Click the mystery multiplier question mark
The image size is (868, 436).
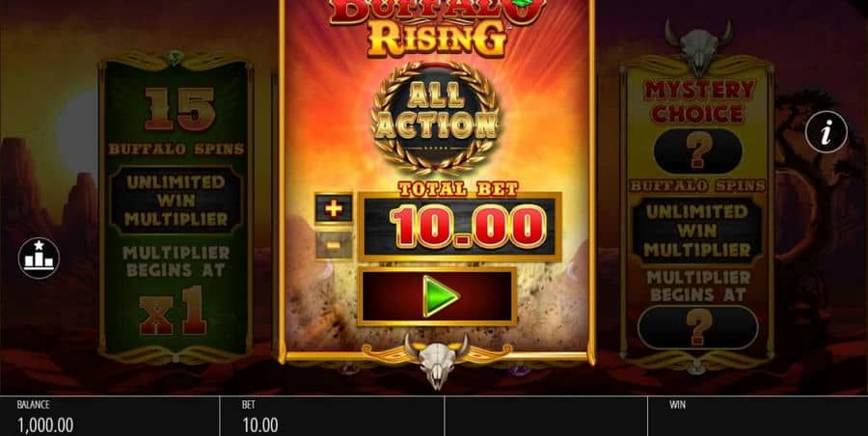click(x=697, y=327)
